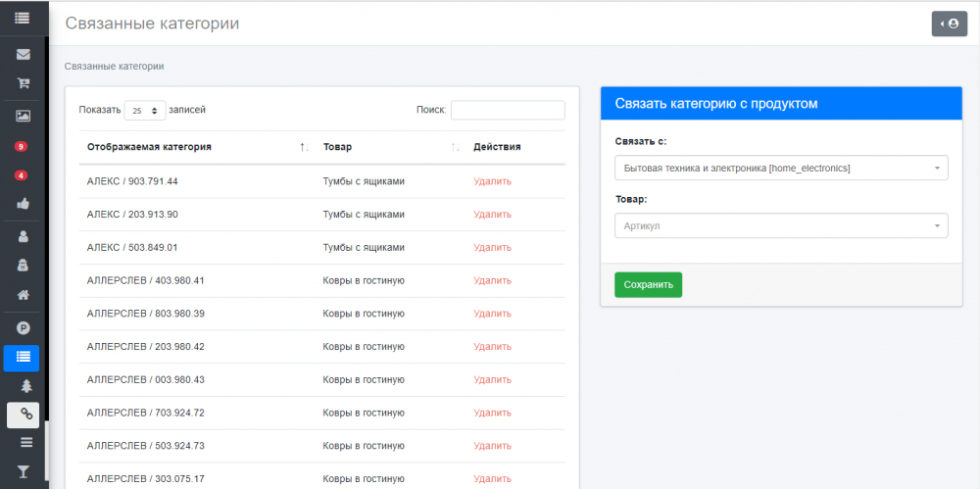Click the tree icon in sidebar
Viewport: 980px width, 489px height.
[26, 386]
